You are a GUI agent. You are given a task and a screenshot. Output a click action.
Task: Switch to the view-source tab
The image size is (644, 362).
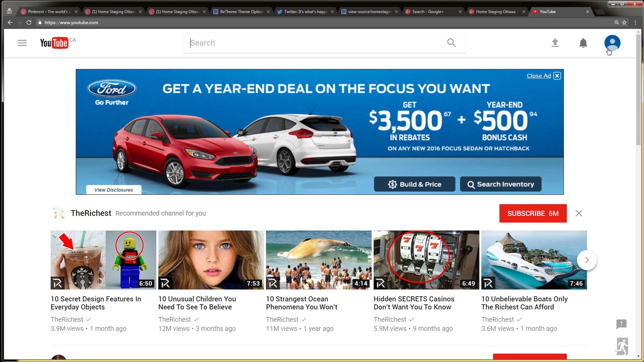pyautogui.click(x=369, y=12)
